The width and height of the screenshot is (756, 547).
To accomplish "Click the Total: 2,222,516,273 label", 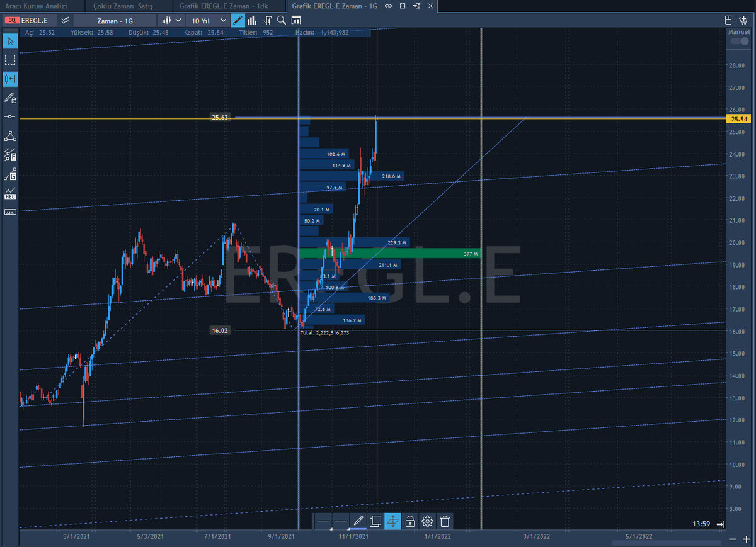I will [x=324, y=332].
